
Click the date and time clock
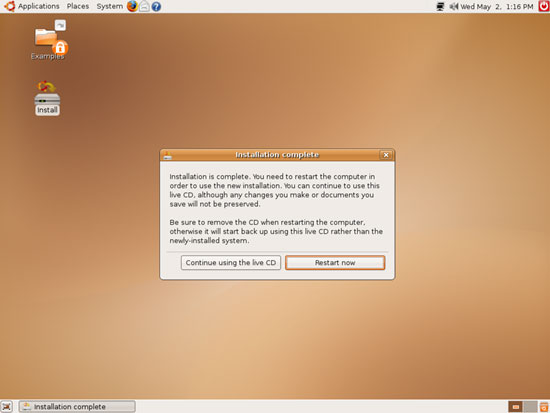click(x=497, y=6)
